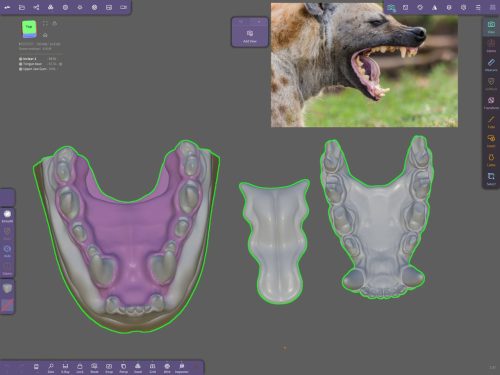Open the Scene hierarchy menu
Viewport: 500px width, 375px height.
tap(36, 7)
